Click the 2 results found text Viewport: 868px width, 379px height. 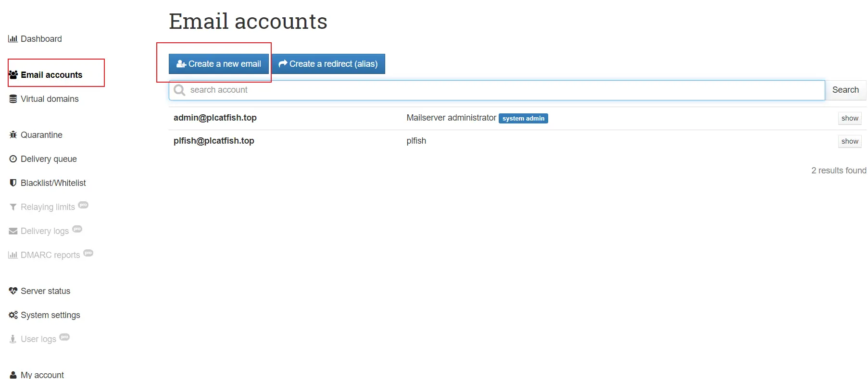pyautogui.click(x=839, y=171)
